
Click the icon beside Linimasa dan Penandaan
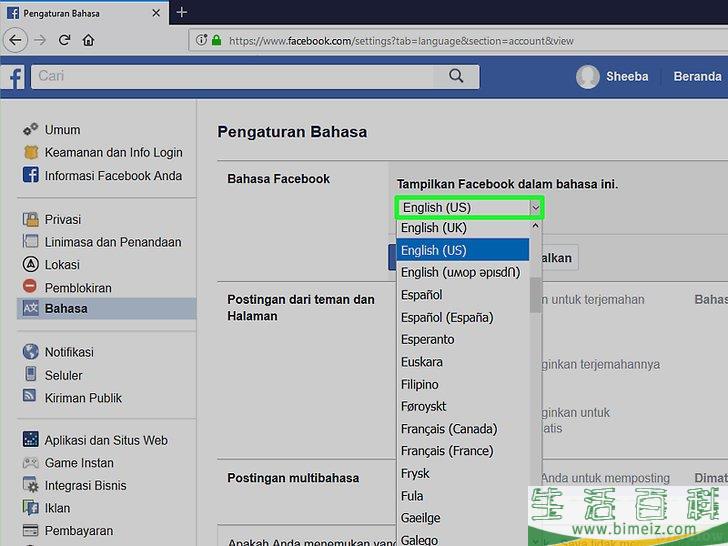pyautogui.click(x=31, y=241)
